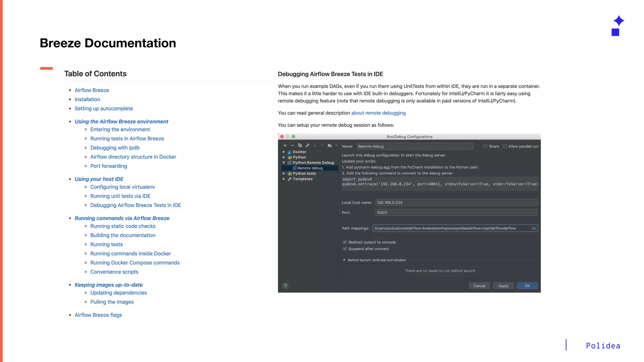Open Convenience scripts link
Image resolution: width=644 pixels, height=362 pixels.
pos(114,272)
